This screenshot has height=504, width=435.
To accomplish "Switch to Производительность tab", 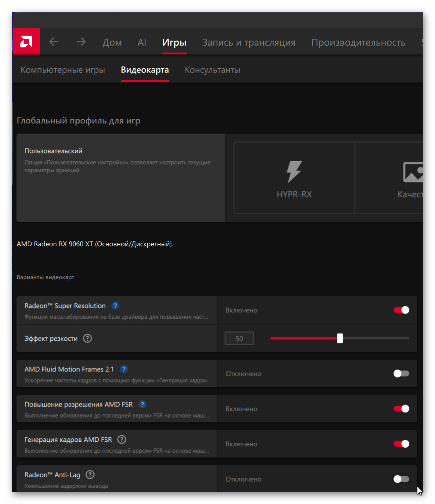I will 358,42.
